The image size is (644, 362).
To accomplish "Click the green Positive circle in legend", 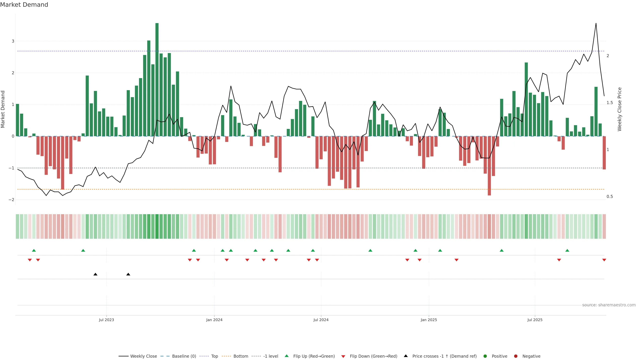I will [485, 356].
